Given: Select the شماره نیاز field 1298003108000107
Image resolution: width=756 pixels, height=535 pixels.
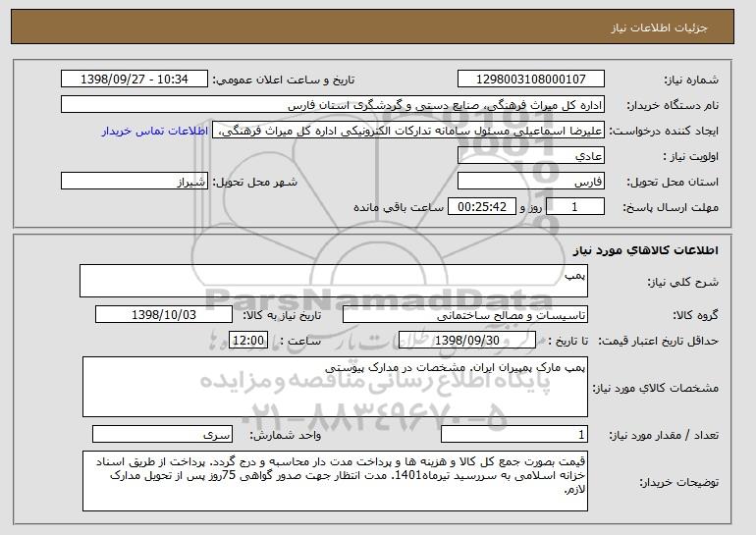Looking at the screenshot, I should tap(531, 80).
